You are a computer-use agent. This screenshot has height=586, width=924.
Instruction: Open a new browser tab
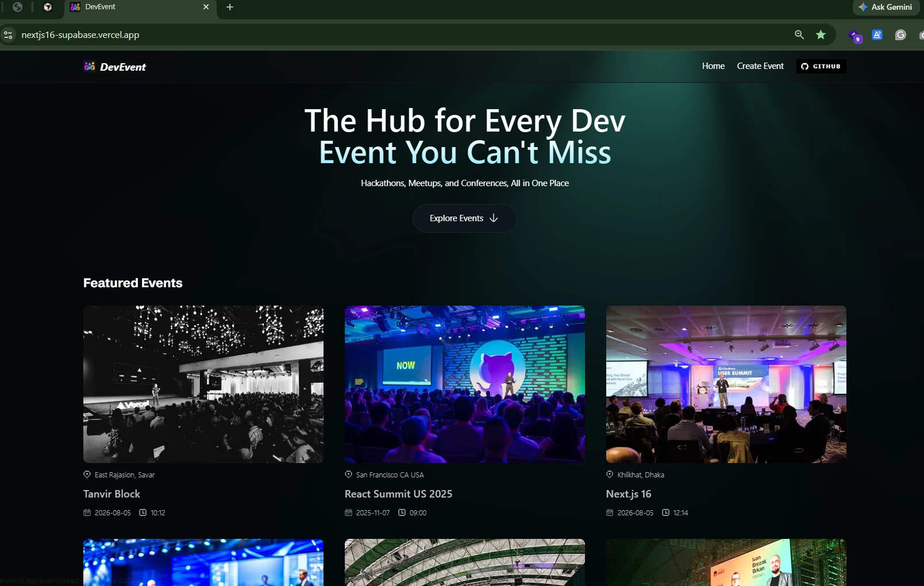230,7
